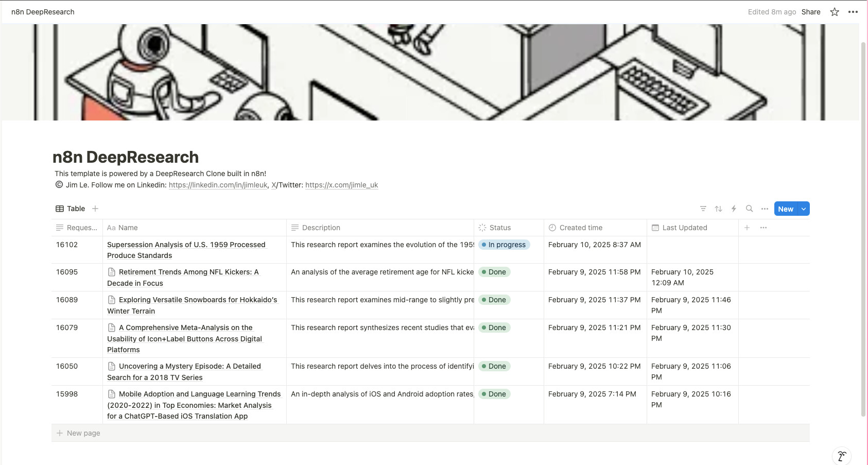Viewport: 868px width, 465px height.
Task: Open the help button at bottom right
Action: (842, 456)
